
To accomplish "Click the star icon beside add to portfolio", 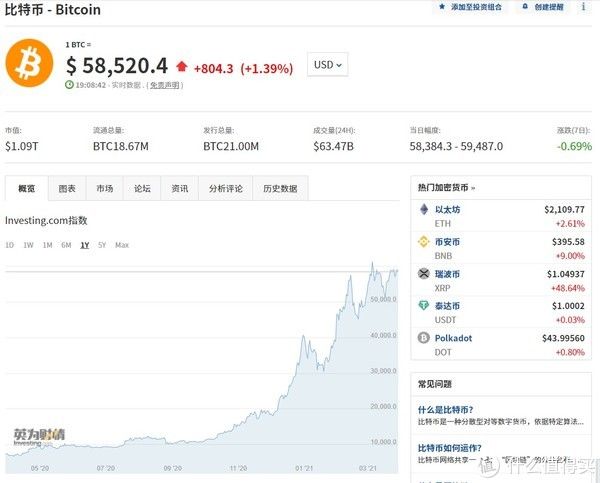I will 442,7.
